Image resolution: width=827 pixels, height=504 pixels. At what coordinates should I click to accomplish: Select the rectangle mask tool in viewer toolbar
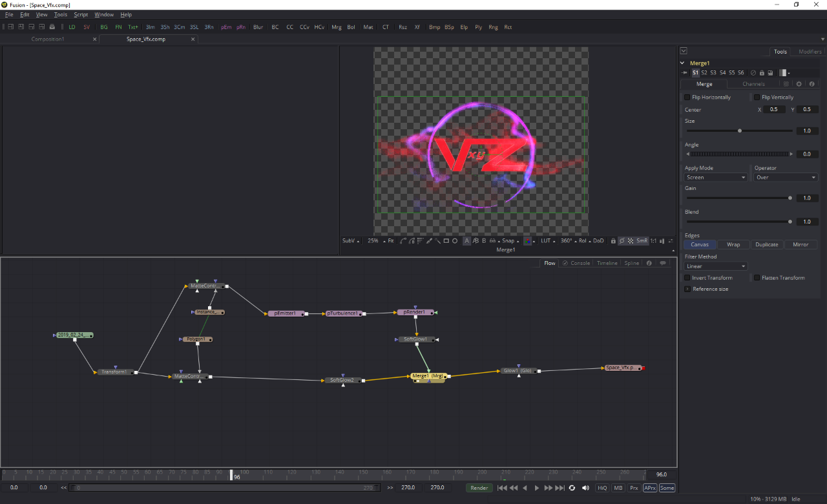click(x=446, y=241)
